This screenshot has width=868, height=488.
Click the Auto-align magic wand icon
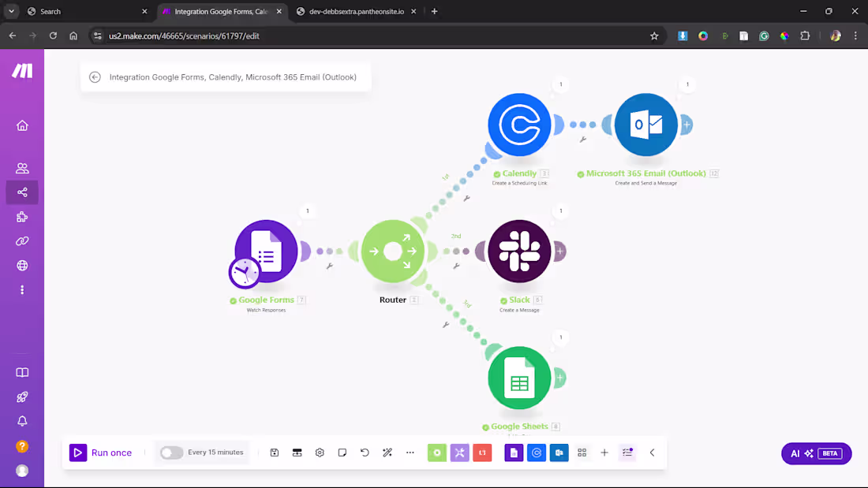pyautogui.click(x=387, y=453)
